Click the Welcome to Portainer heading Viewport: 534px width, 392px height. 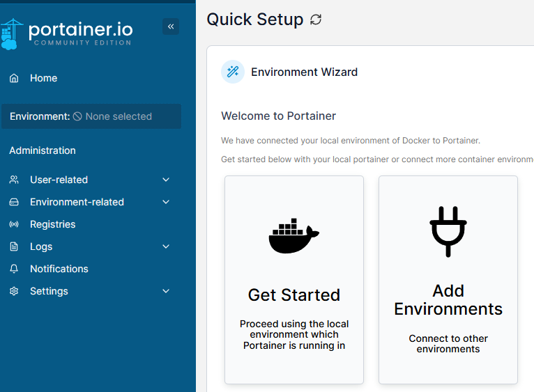(x=279, y=116)
